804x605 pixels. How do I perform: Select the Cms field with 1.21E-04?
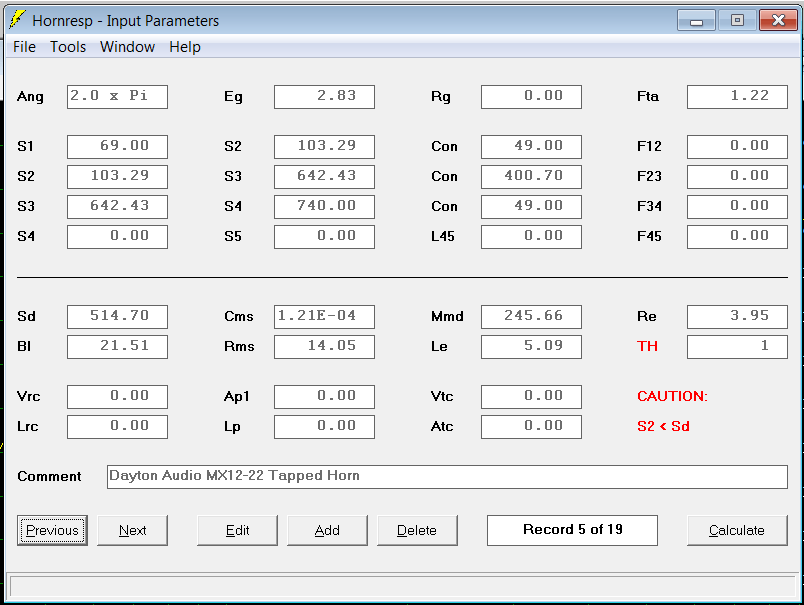click(x=324, y=317)
